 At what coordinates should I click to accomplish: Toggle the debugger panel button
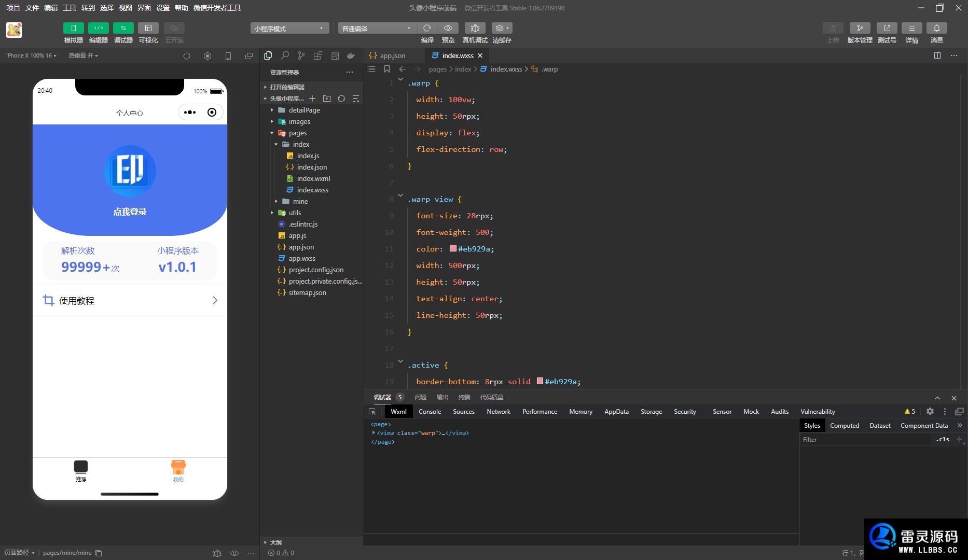click(123, 28)
